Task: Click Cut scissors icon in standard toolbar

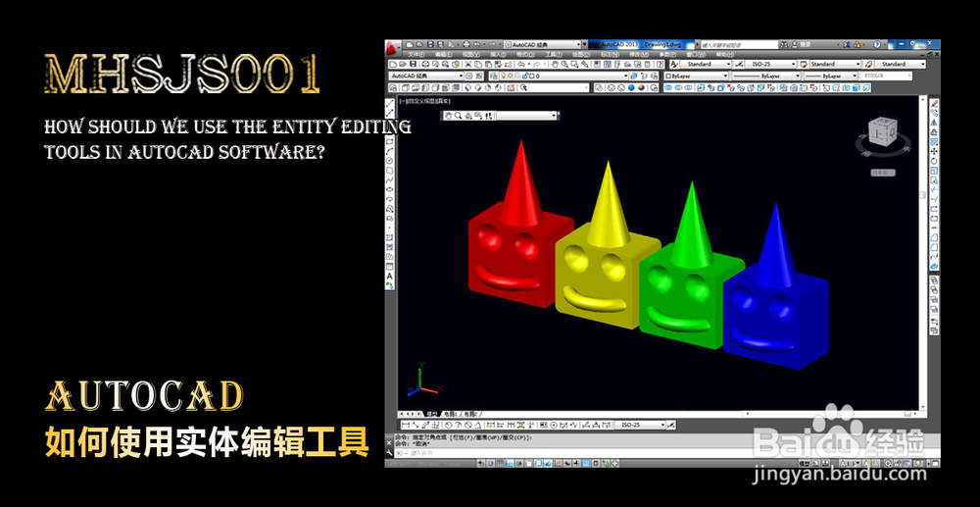Action: click(467, 64)
